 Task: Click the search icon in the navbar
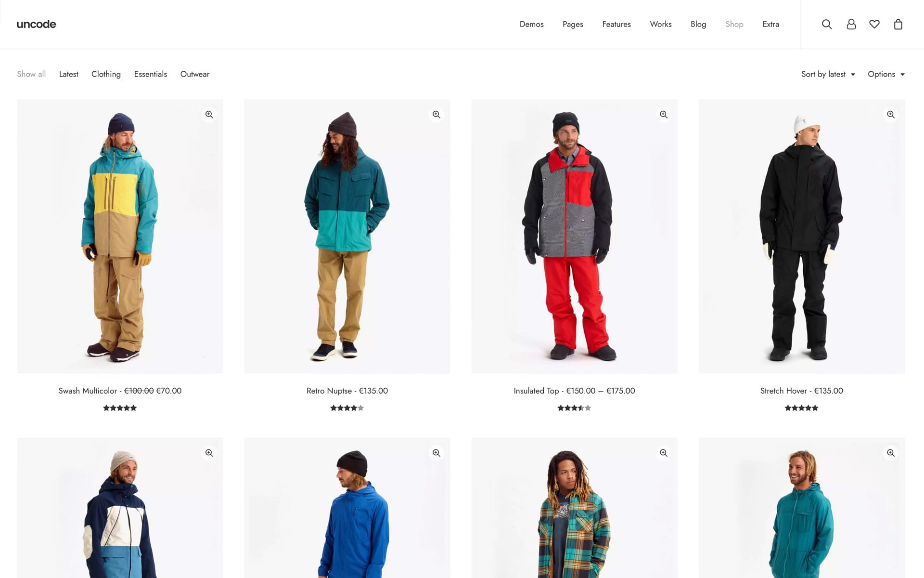pos(827,24)
